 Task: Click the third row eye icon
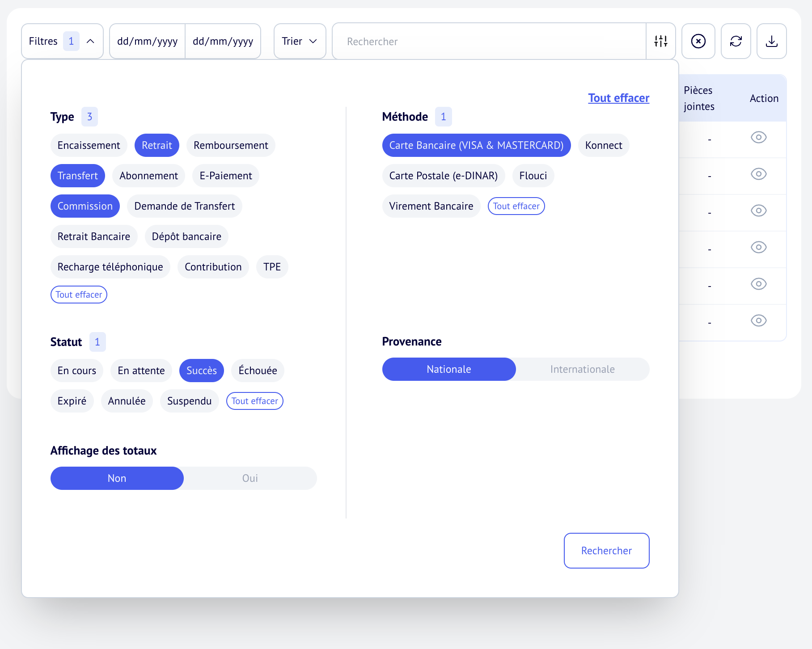[758, 211]
